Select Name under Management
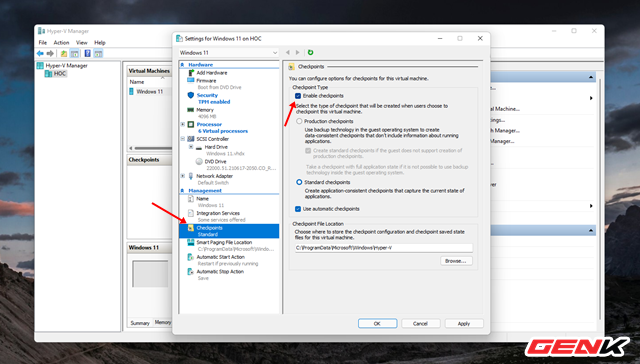Viewport: 640px width, 364px height. tap(206, 202)
